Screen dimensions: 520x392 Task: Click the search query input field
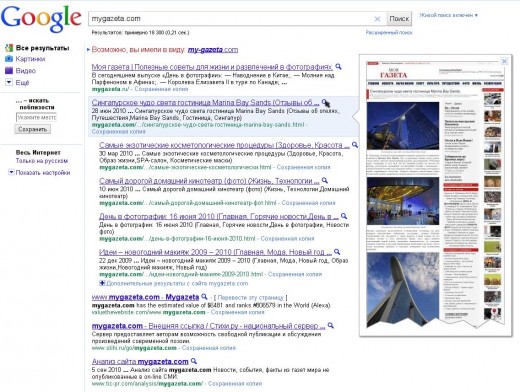pos(230,19)
